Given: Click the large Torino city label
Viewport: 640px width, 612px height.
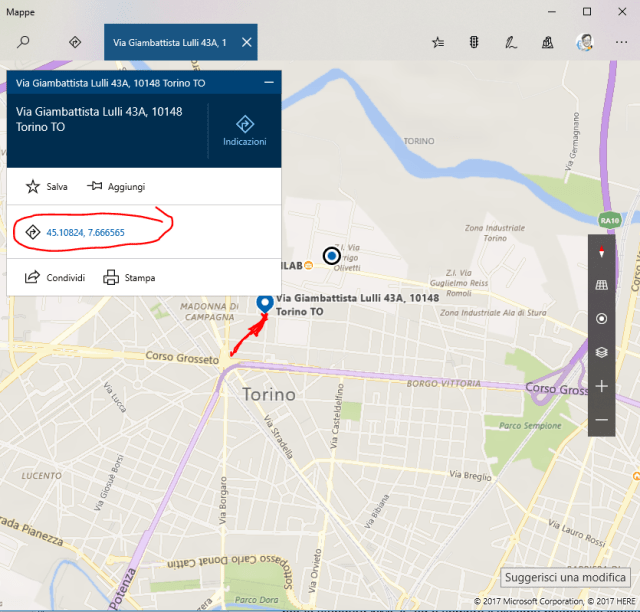Looking at the screenshot, I should click(x=269, y=394).
